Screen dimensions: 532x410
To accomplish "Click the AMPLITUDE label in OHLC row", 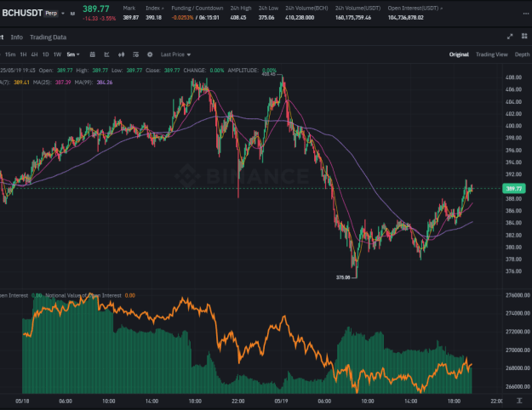I will [243, 71].
